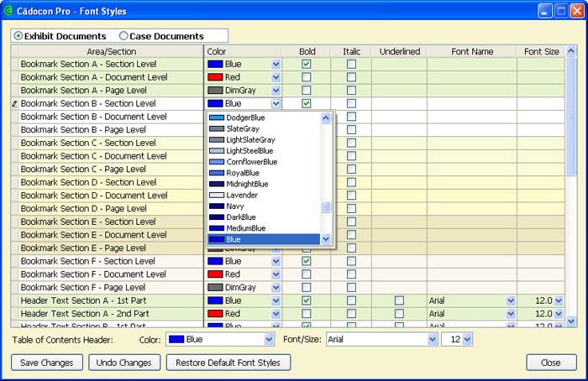Select the Exhibit Documents radio button
588x381 pixels.
pos(19,36)
